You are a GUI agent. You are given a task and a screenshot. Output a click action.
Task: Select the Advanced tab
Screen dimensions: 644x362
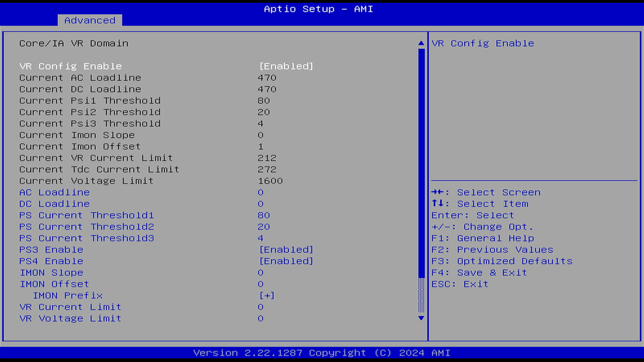90,20
